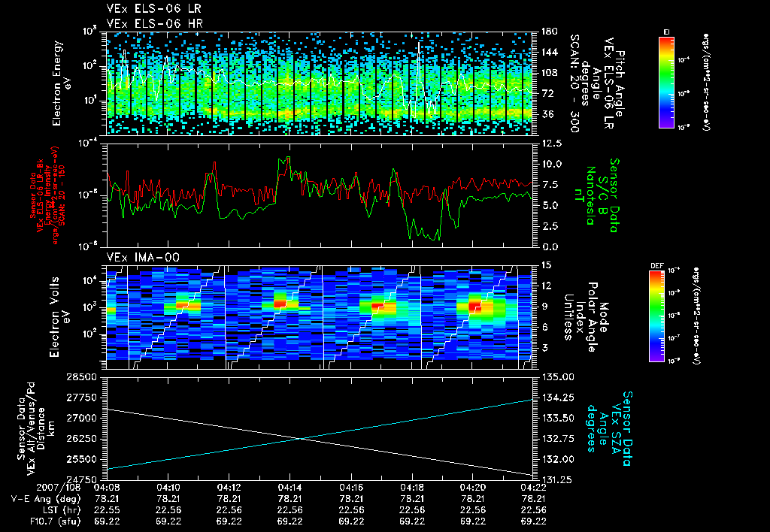Click the '131.25' SZA tick label
Image resolution: width=770 pixels, height=532 pixels.
[557, 479]
